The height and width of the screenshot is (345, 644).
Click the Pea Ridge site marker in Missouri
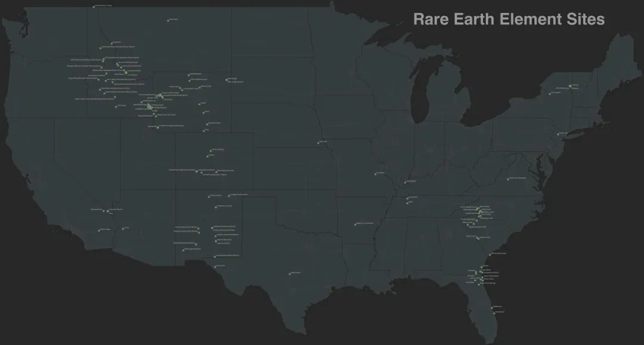coord(376,174)
